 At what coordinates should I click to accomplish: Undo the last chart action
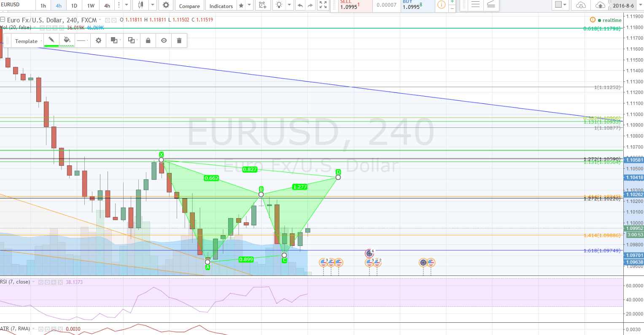click(300, 5)
